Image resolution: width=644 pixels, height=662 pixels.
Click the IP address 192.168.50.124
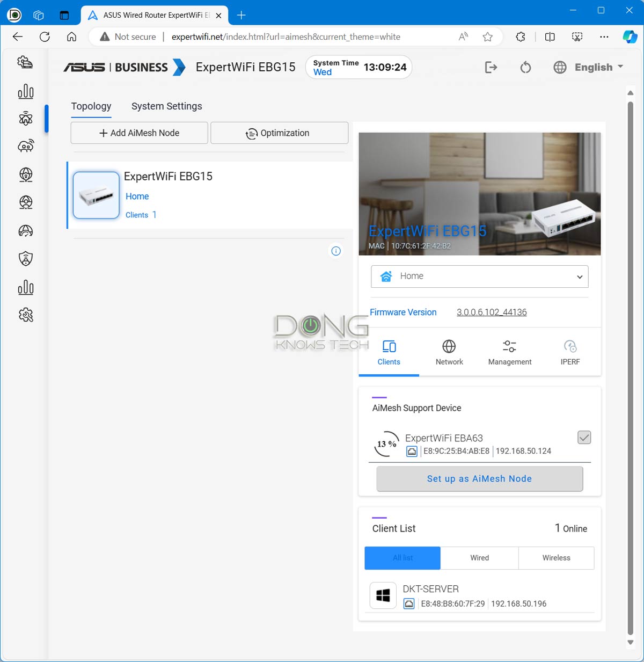coord(524,452)
